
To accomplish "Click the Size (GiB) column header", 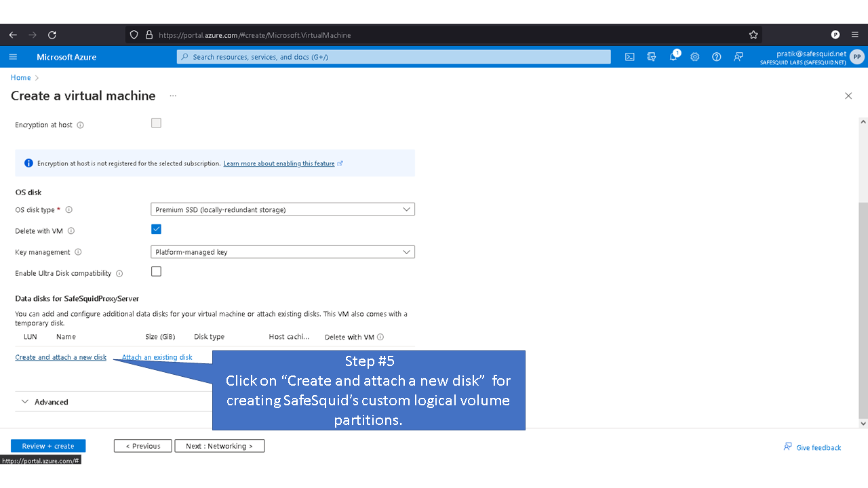I will (160, 337).
